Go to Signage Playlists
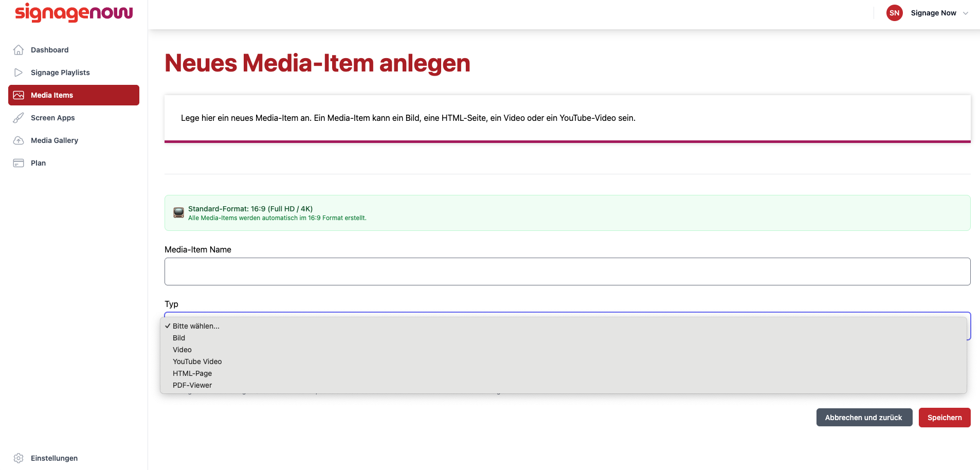The image size is (980, 470). click(x=74, y=73)
